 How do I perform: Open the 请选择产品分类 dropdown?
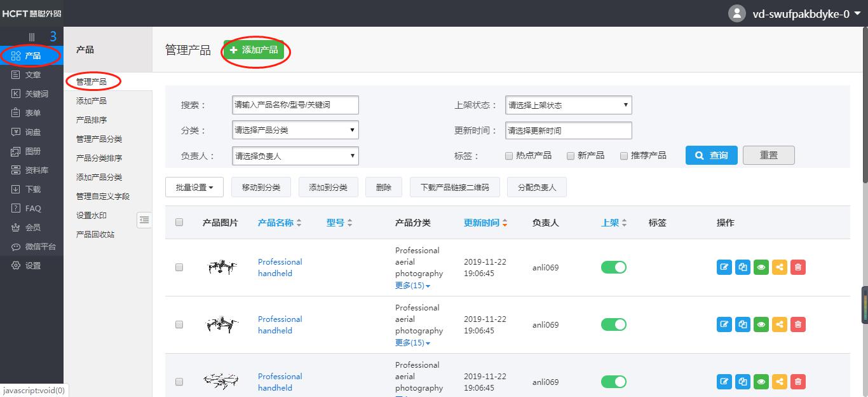click(x=295, y=130)
